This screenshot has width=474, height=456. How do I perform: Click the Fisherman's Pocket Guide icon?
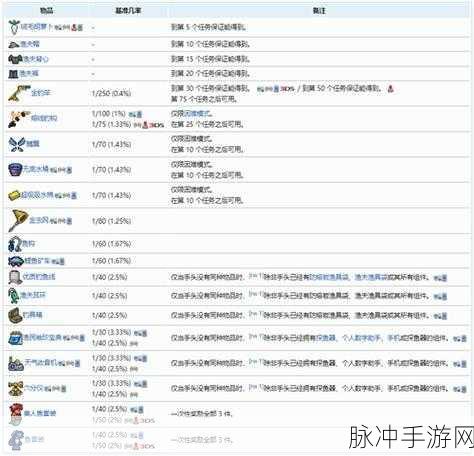15,338
